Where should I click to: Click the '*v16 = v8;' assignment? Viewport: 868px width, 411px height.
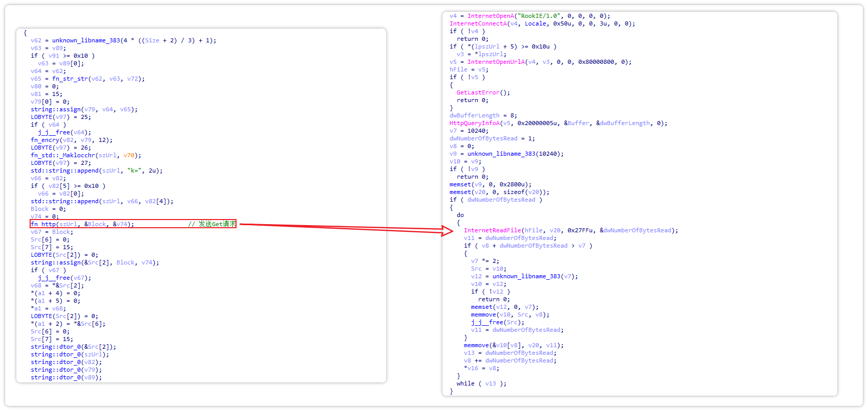[482, 368]
